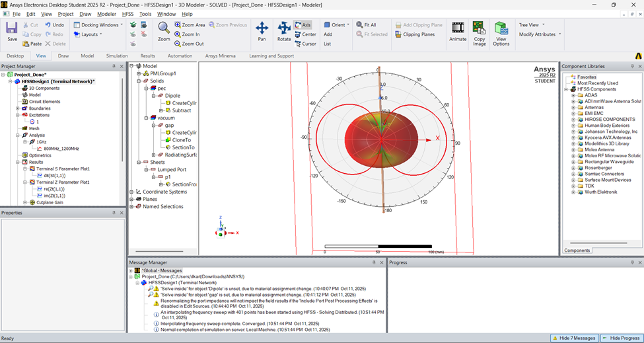This screenshot has height=343, width=644.
Task: Click the 'Solve inside' Dipole warning message
Action: click(x=263, y=288)
